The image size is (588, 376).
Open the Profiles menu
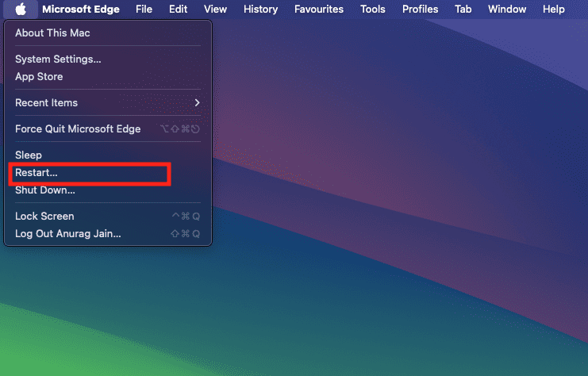point(420,9)
